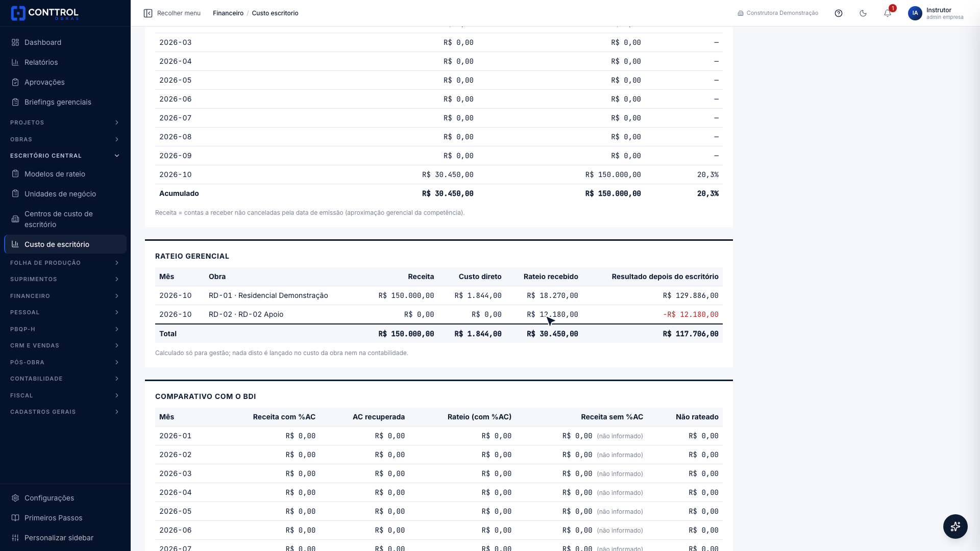Expand the SUPRIMENTOS section
The width and height of the screenshot is (980, 551).
tap(65, 279)
